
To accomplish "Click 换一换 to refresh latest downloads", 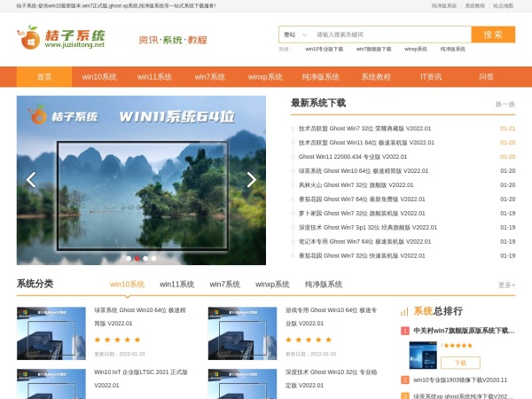I will tap(505, 104).
